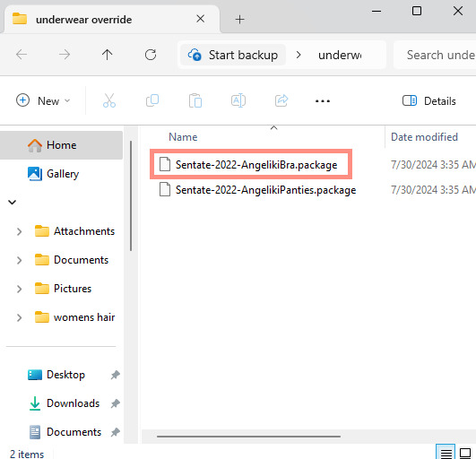Click the Paste clipboard icon
Viewport: 476px width, 459px height.
[195, 100]
